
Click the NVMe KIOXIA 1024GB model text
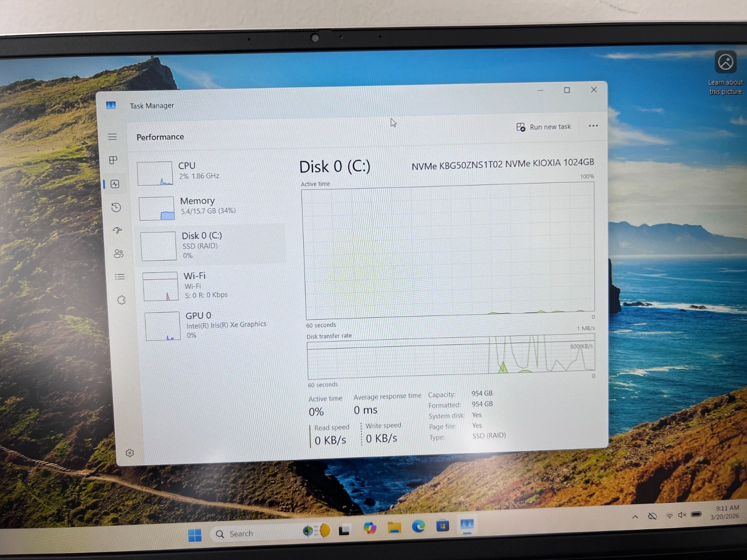pos(503,164)
